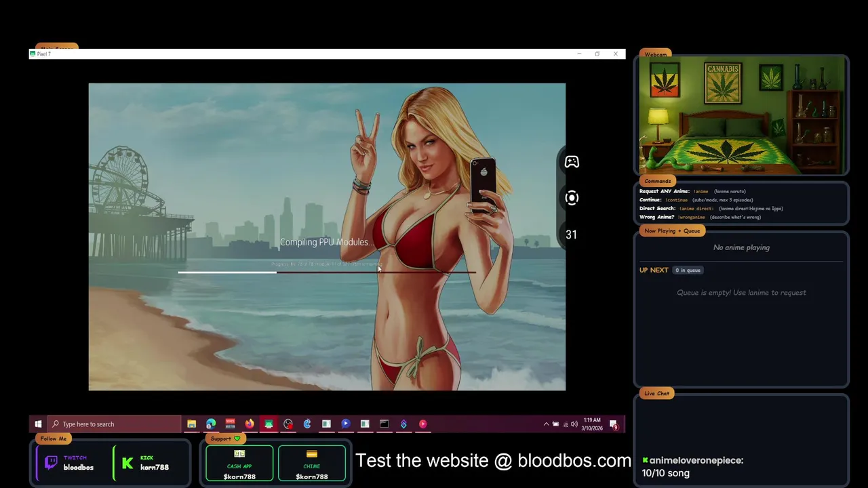
Task: Open the clock showing 1:19 AM
Action: point(592,424)
